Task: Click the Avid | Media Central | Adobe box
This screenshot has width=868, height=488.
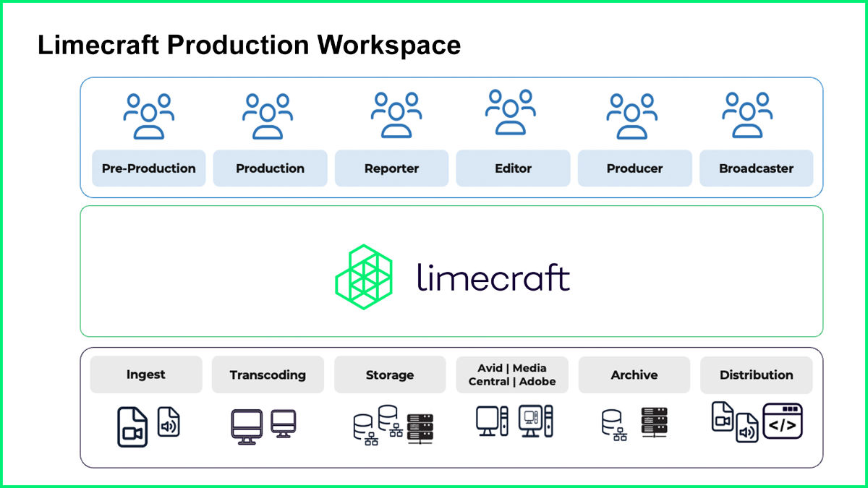Action: pyautogui.click(x=512, y=374)
